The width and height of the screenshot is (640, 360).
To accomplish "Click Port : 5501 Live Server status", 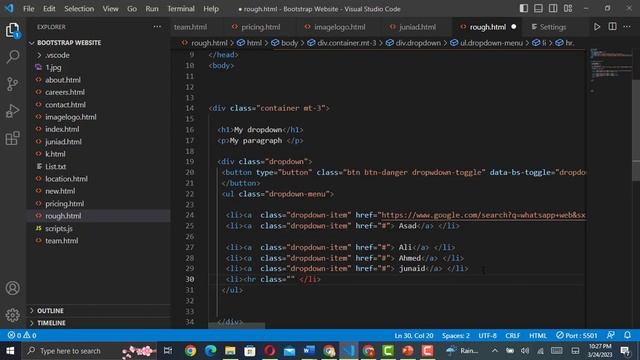I will pyautogui.click(x=577, y=336).
